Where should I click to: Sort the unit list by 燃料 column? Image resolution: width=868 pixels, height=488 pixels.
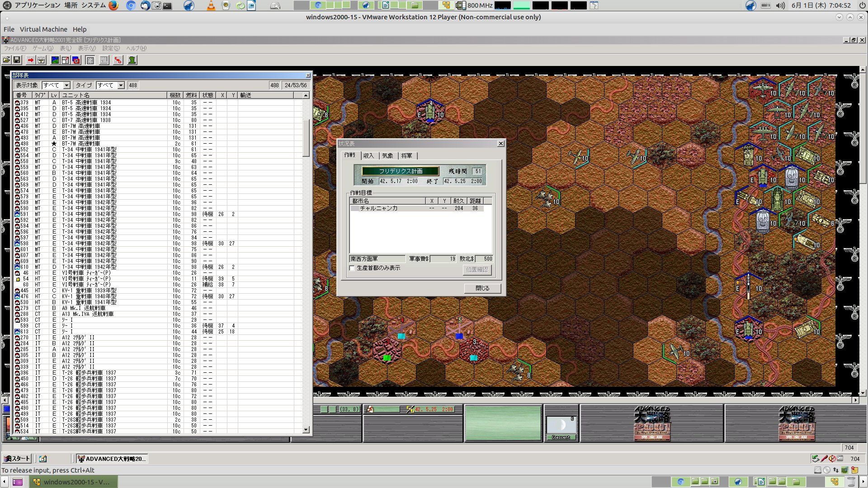pos(191,95)
